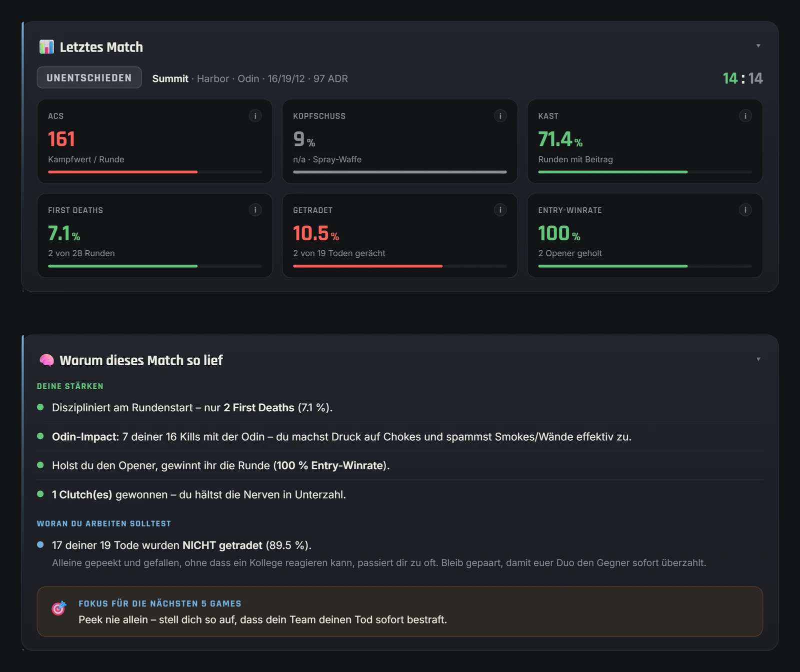Screen dimensions: 800x672
Task: Click the Summit map name
Action: (170, 78)
